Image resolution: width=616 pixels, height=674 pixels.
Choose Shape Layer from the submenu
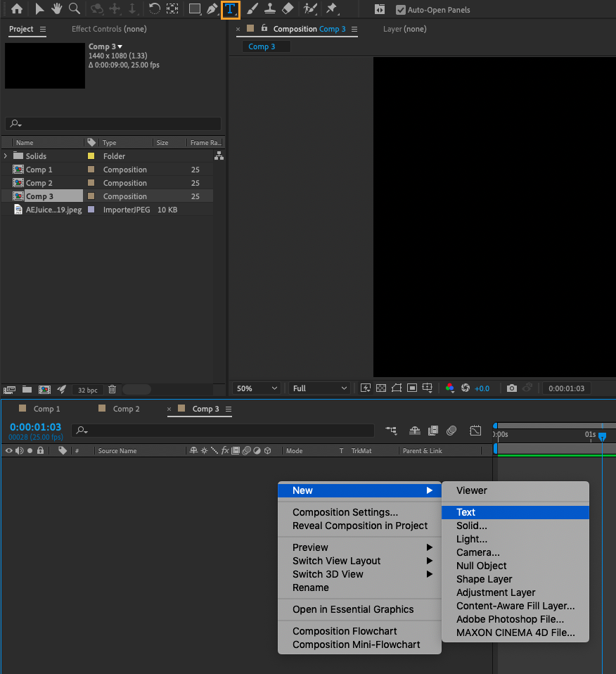tap(515, 579)
